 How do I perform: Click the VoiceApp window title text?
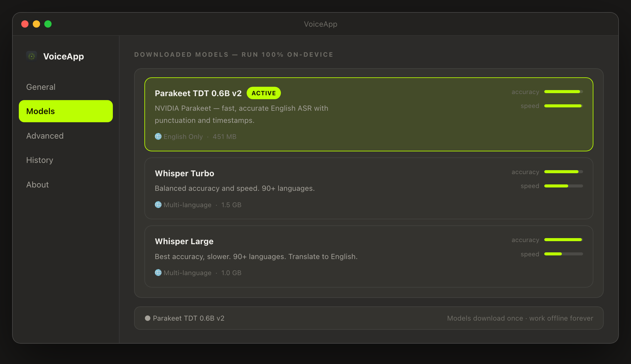point(321,24)
